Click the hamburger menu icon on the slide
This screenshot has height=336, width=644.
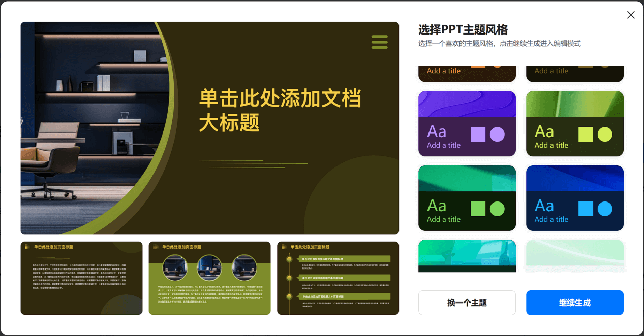click(x=380, y=42)
